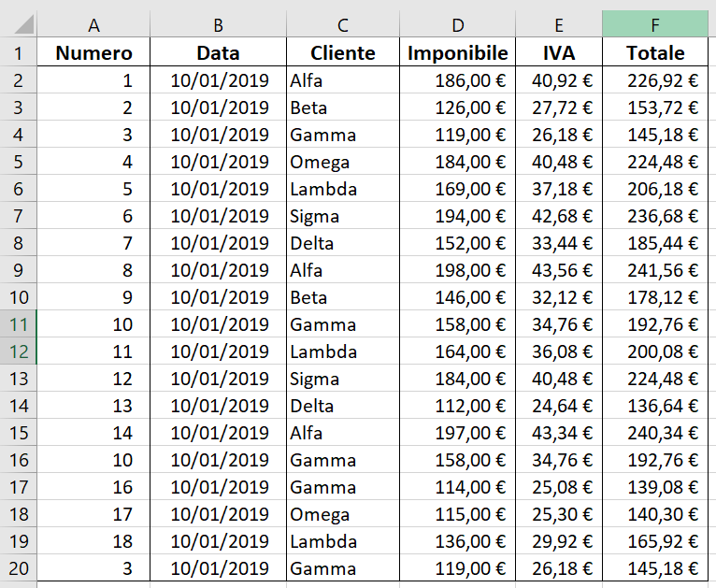Select imponibile cell 112,00 €
Image resolution: width=716 pixels, height=588 pixels.
457,406
